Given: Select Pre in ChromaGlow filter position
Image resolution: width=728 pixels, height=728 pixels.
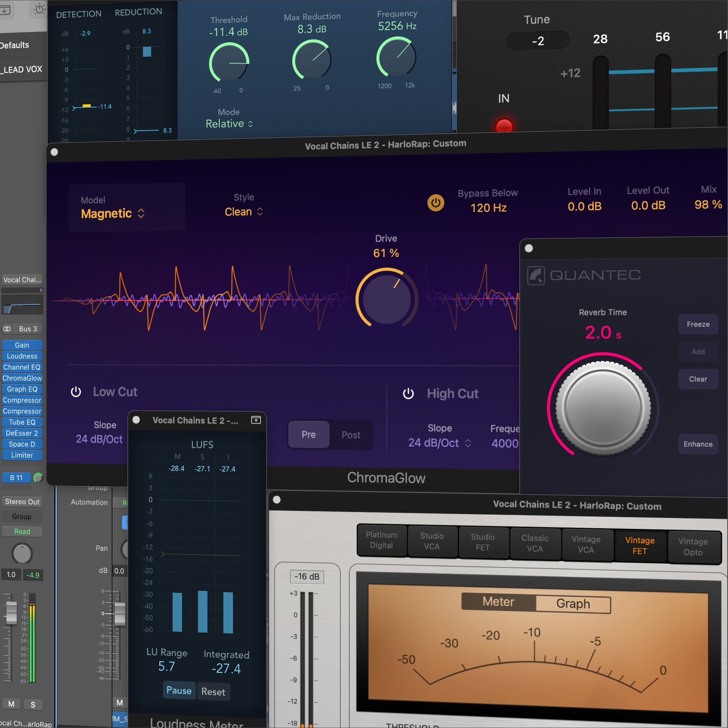Looking at the screenshot, I should (x=308, y=434).
